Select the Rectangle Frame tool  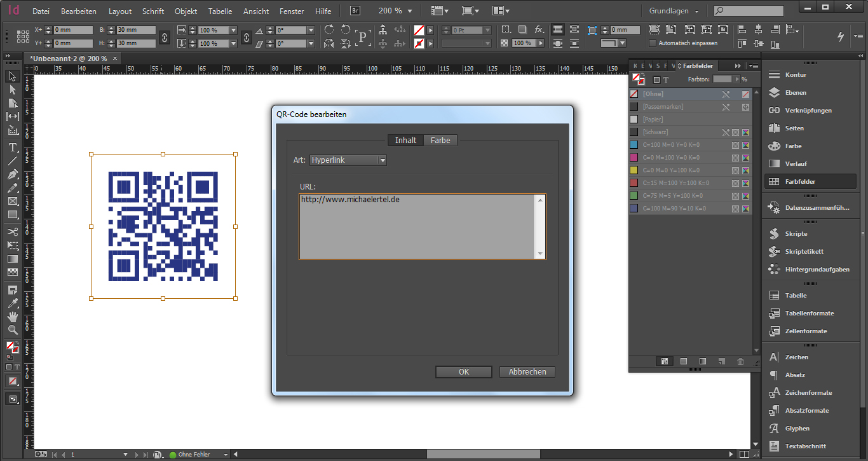point(13,201)
